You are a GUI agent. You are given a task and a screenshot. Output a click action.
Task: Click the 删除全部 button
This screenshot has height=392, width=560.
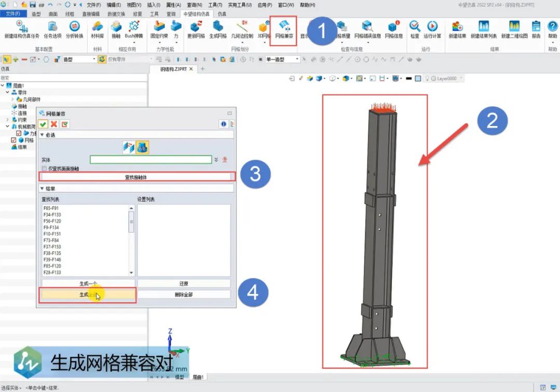click(184, 295)
